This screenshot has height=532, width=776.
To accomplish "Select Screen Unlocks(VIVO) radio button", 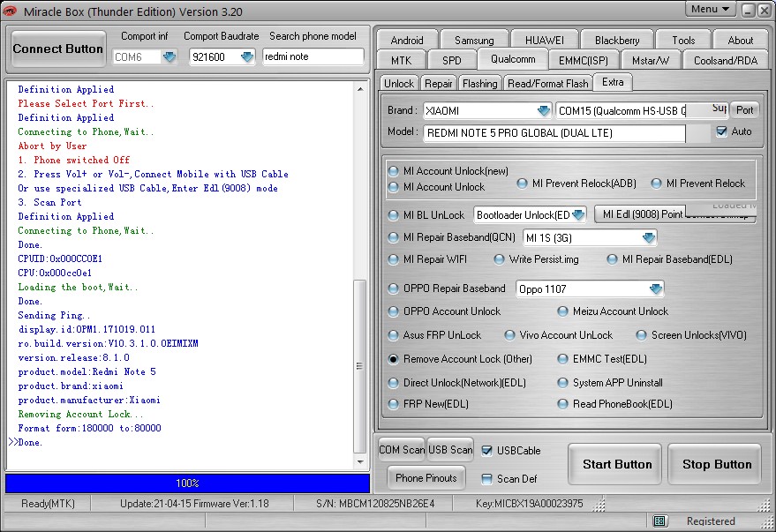I will tap(642, 335).
